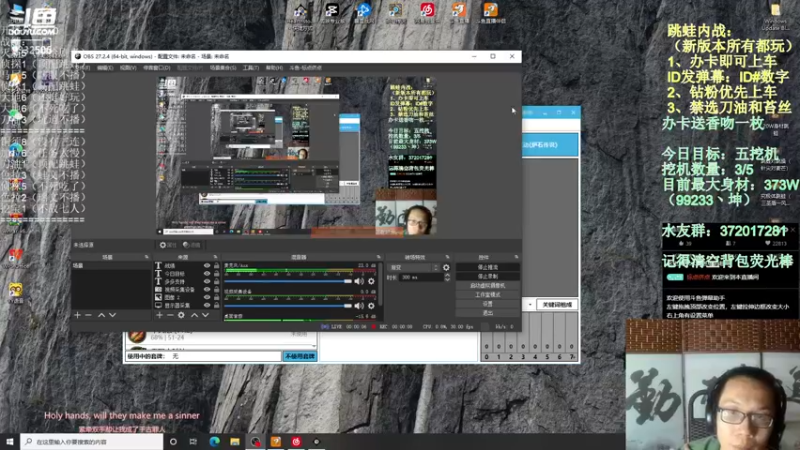800x450 pixels.
Task: Toggle lock on the first text source
Action: coord(217,266)
